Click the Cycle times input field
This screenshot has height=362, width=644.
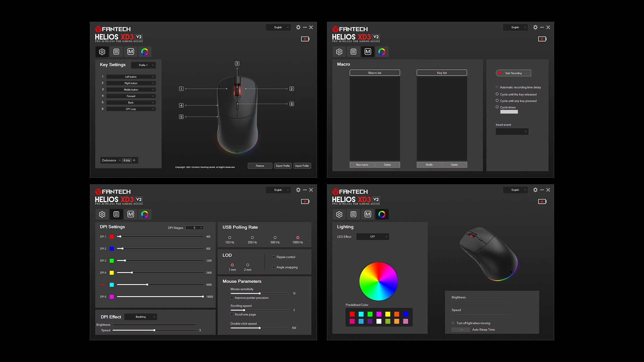[x=509, y=112]
